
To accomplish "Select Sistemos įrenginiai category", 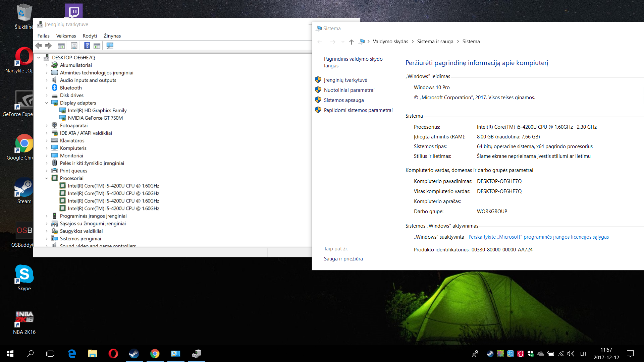I will click(80, 239).
